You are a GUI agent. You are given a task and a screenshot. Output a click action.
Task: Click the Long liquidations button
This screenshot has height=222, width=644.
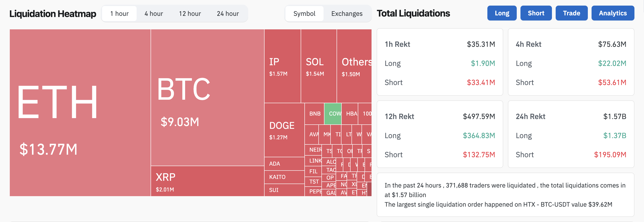(x=502, y=13)
